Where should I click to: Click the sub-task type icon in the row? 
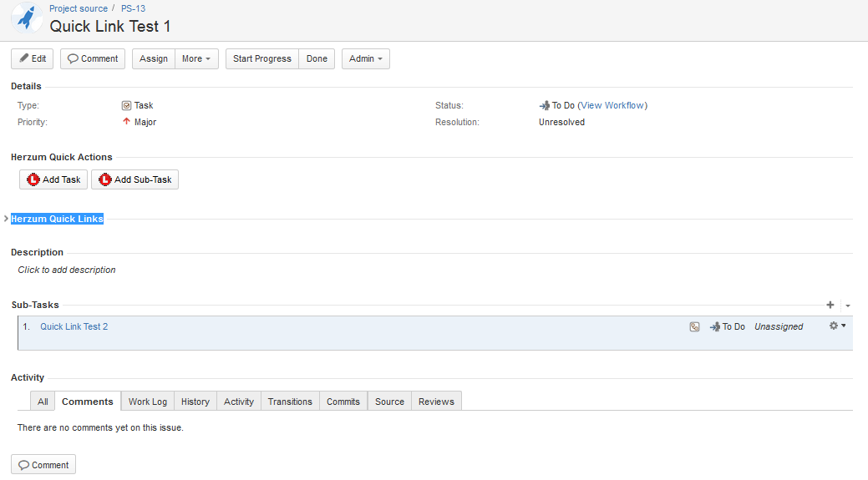[x=694, y=327]
